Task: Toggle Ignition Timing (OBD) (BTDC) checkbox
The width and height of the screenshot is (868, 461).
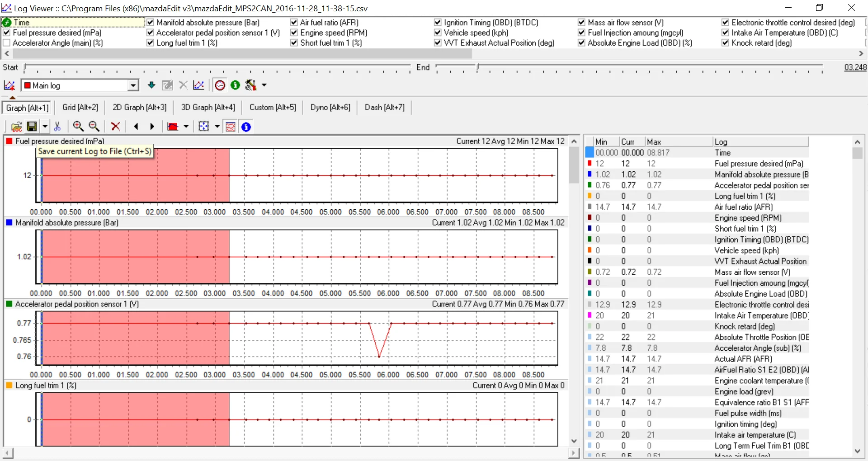Action: point(438,22)
